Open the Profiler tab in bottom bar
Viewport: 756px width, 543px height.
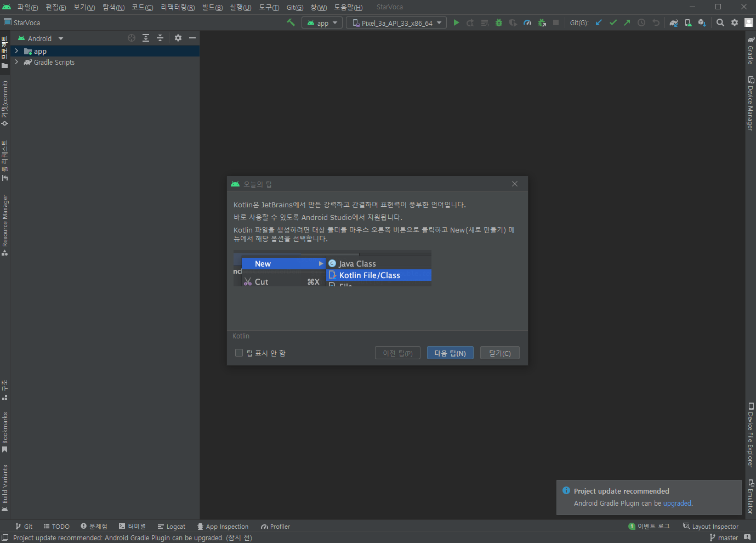point(275,527)
